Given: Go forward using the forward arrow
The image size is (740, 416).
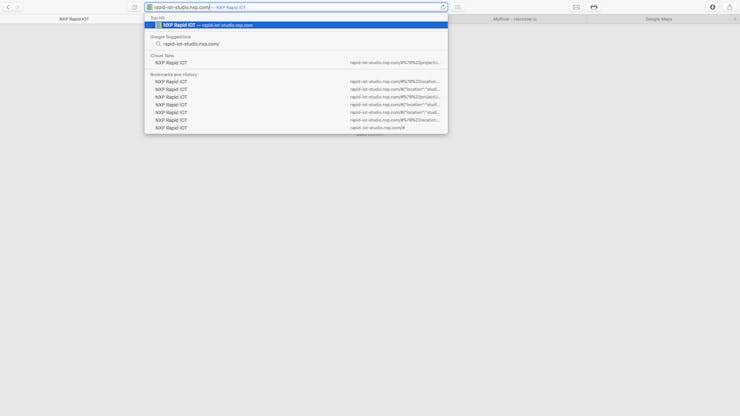Looking at the screenshot, I should point(18,7).
